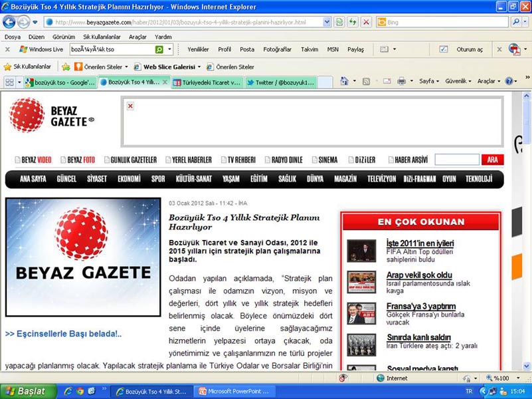Image resolution: width=532 pixels, height=399 pixels.
Task: Switch to Türkiyedeki Ticaret tab
Action: point(207,82)
